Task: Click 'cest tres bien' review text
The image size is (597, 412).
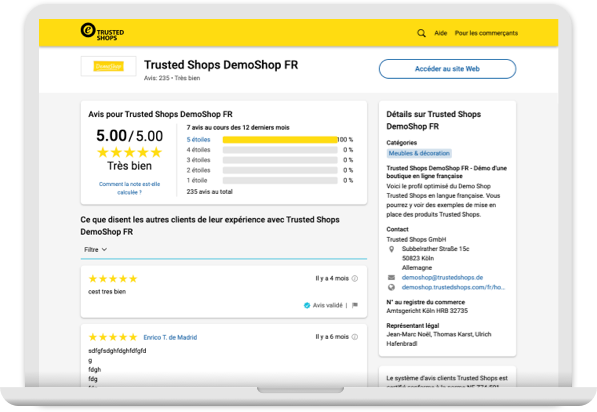Action: click(107, 292)
